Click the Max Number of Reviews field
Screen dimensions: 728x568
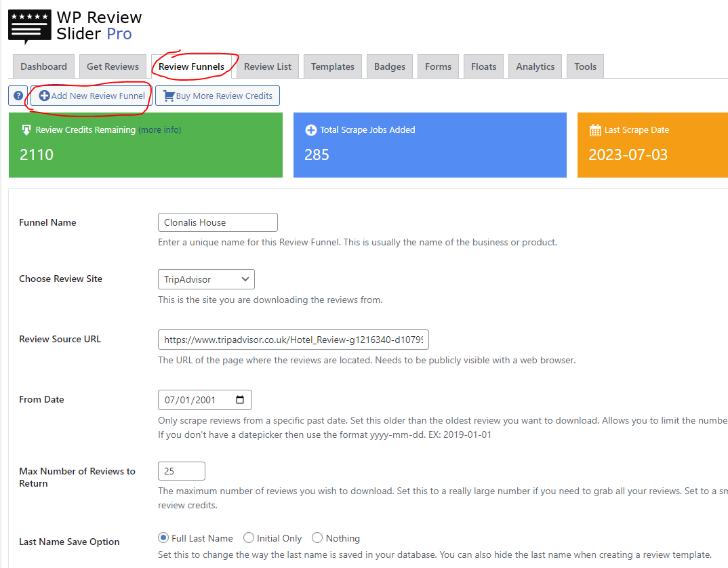182,471
